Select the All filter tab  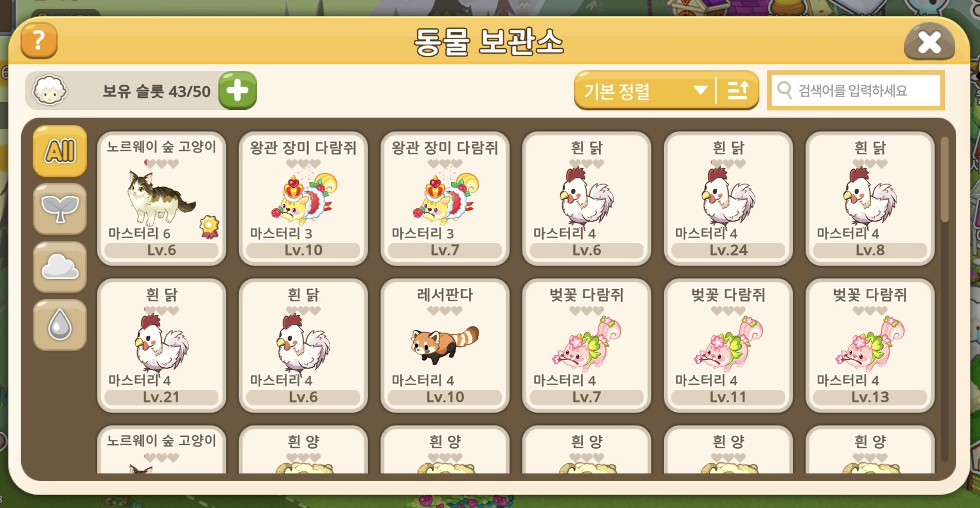point(60,151)
